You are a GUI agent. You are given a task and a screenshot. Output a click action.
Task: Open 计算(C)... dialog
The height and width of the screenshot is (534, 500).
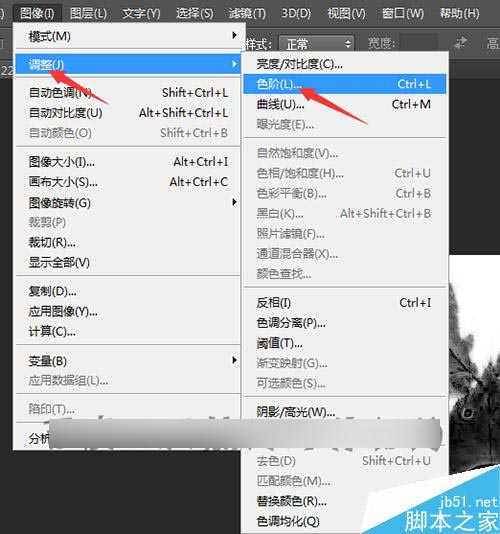pyautogui.click(x=128, y=331)
